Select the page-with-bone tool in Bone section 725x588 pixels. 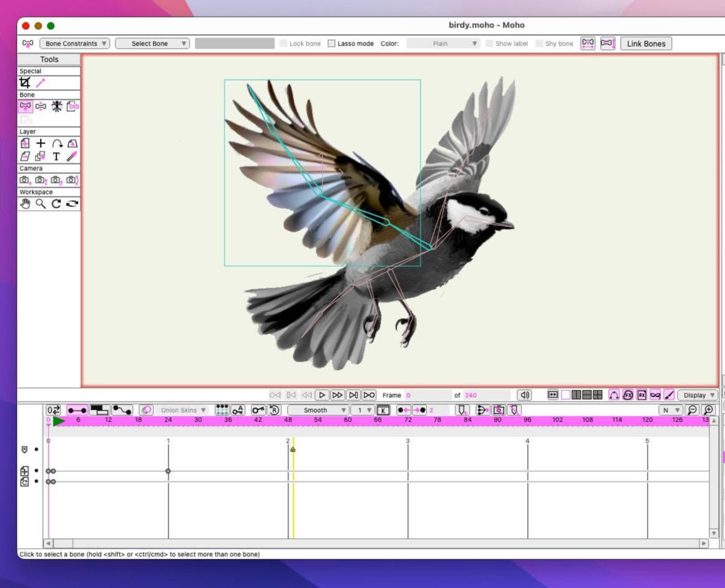72,107
